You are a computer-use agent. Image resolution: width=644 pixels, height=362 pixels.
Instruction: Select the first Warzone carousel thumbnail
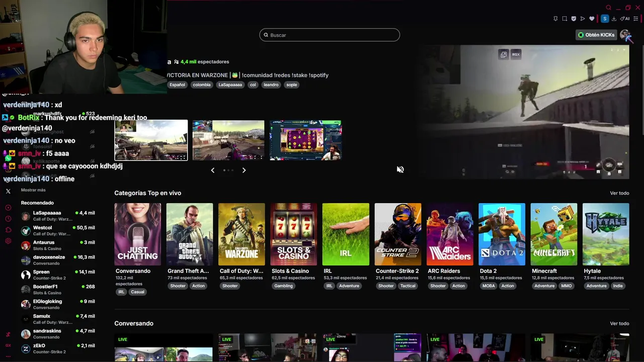point(151,140)
